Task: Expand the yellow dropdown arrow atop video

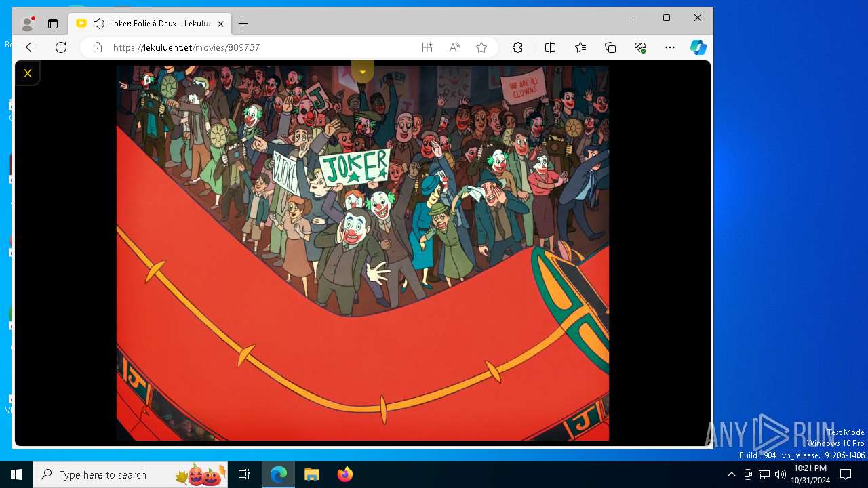Action: (363, 72)
